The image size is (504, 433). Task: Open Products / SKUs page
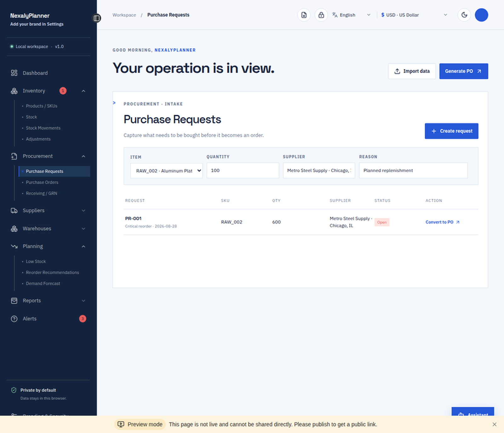click(42, 106)
